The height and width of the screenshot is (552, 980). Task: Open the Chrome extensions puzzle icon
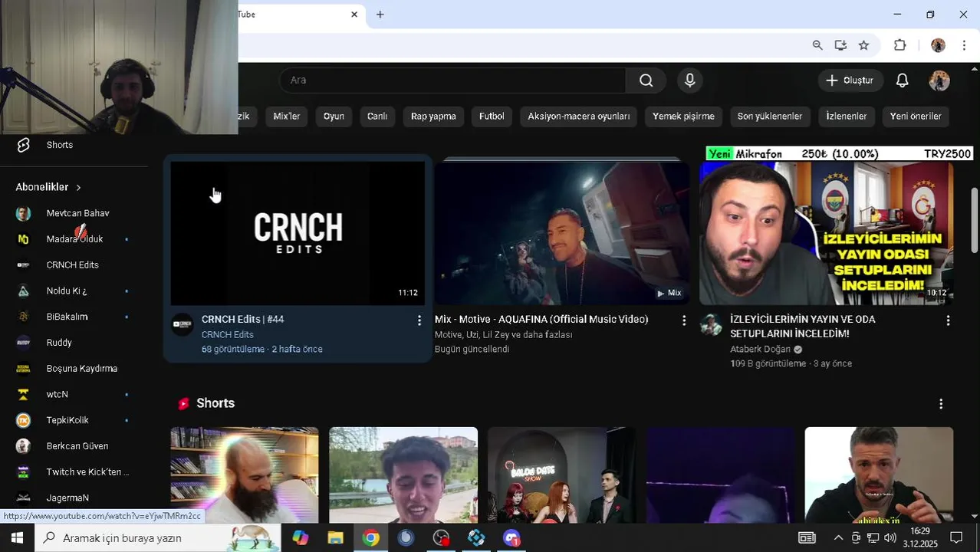coord(900,45)
